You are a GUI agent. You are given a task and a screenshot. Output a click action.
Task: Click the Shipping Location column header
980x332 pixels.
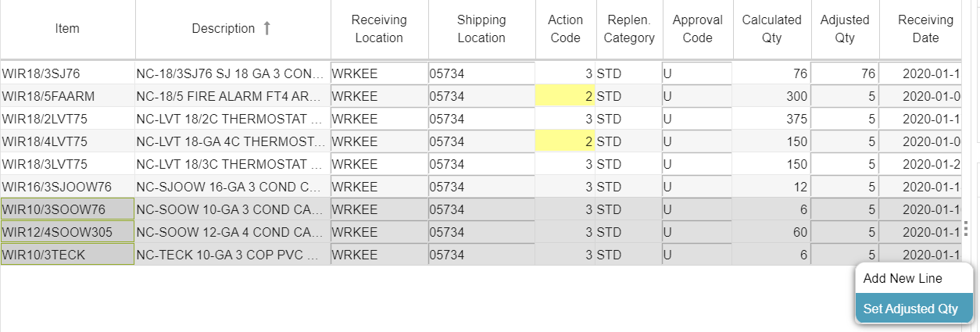click(x=481, y=29)
